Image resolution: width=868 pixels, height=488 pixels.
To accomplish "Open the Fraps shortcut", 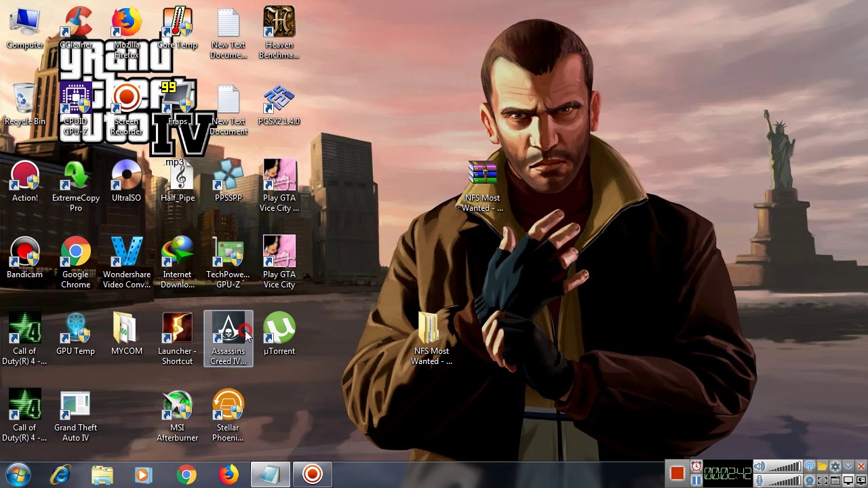I will [x=178, y=105].
